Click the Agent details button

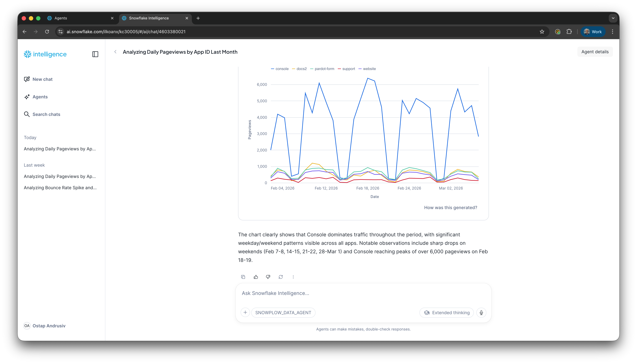(595, 52)
